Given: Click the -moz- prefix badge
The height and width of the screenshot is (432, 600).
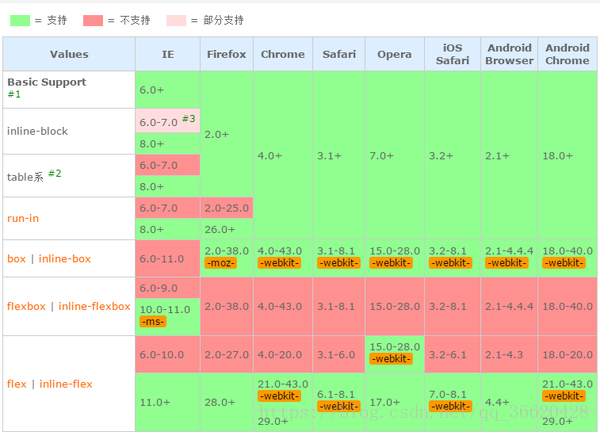Looking at the screenshot, I should tap(220, 263).
